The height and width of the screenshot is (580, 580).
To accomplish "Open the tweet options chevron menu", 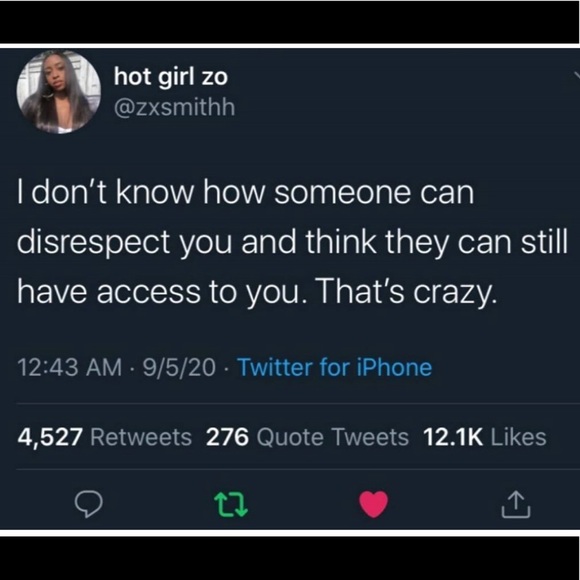I will [x=577, y=75].
